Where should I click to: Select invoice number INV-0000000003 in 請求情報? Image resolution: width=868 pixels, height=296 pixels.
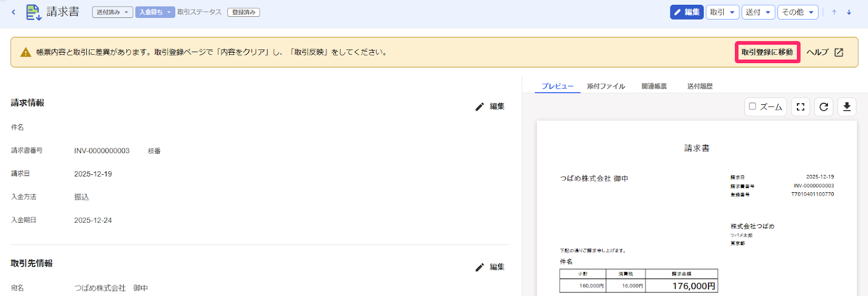coord(102,151)
